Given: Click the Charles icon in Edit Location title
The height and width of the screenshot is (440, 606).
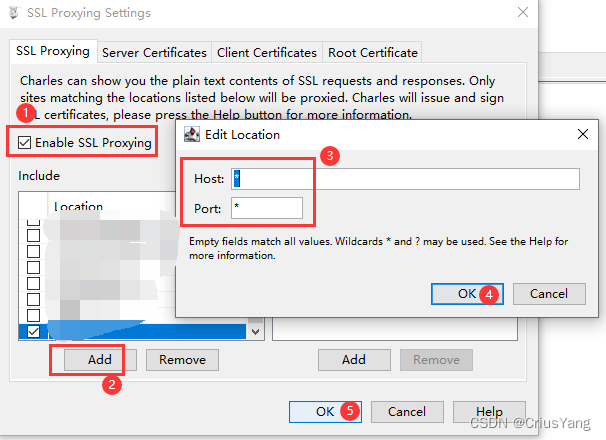Looking at the screenshot, I should point(192,134).
